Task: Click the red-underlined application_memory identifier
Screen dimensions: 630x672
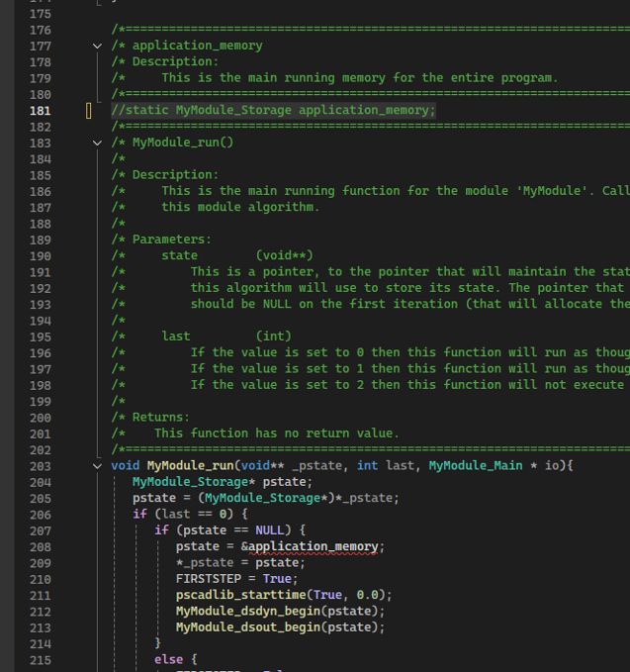Action: click(314, 546)
